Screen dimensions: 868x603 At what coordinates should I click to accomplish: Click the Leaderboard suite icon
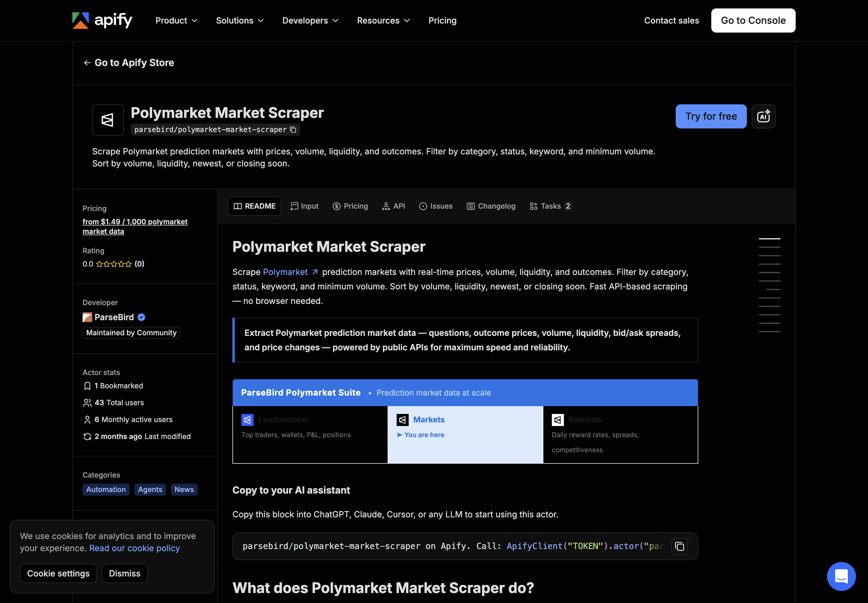(247, 420)
